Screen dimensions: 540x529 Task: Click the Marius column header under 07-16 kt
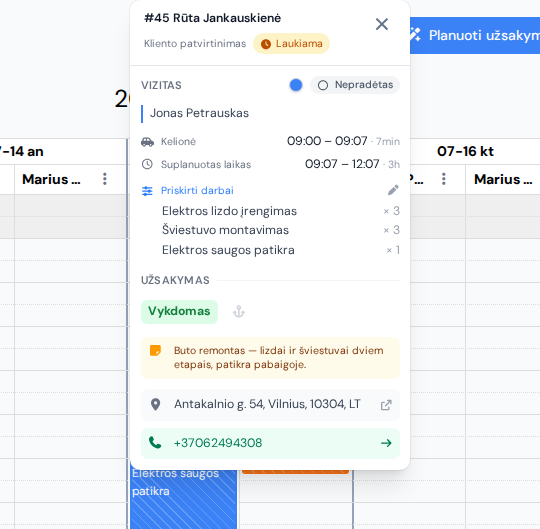tap(503, 179)
